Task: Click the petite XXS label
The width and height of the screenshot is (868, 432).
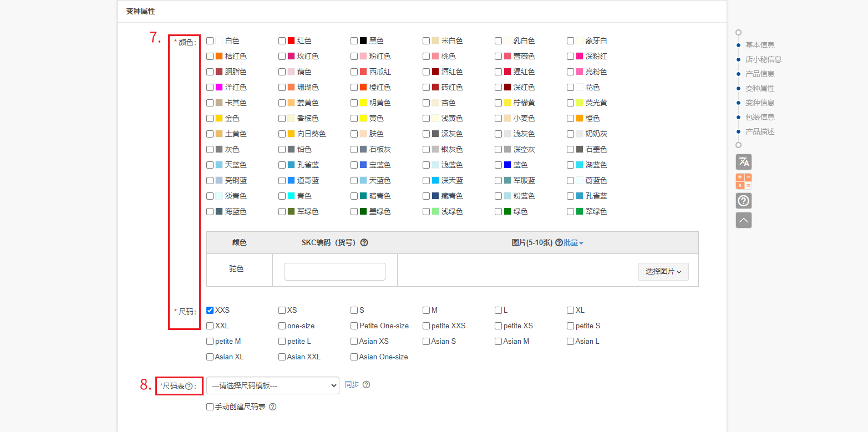Action: tap(449, 326)
